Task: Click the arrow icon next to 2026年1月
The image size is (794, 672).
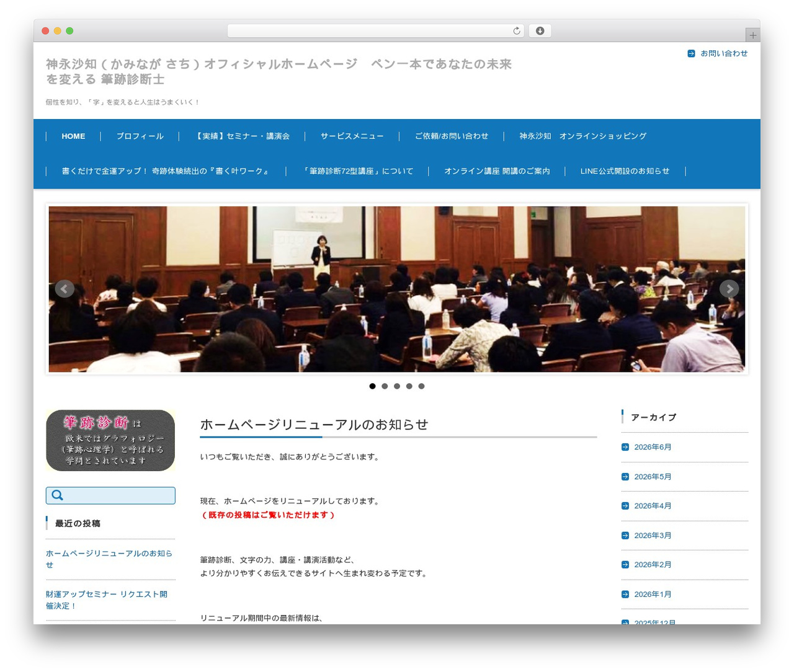Action: pyautogui.click(x=625, y=595)
